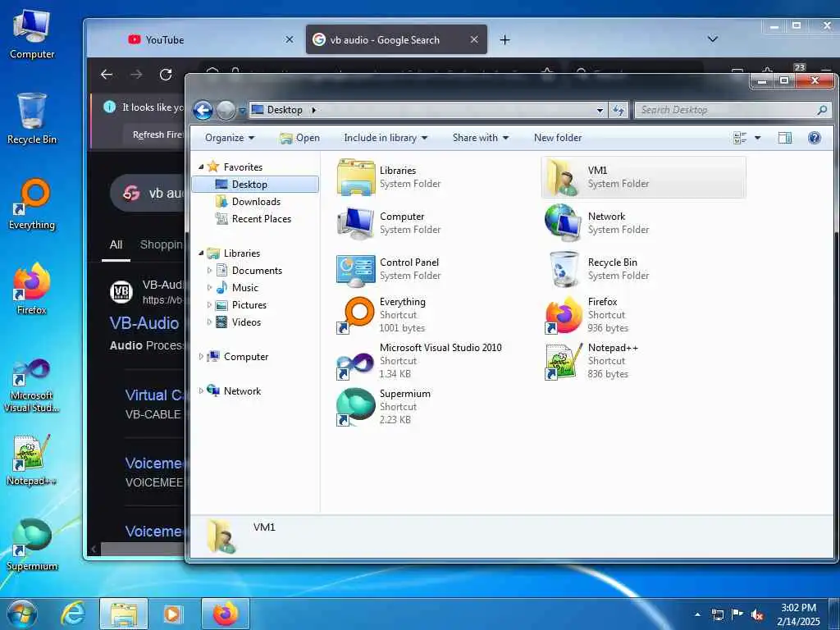
Task: Close the vb audio Google Search tab
Action: coord(474,39)
